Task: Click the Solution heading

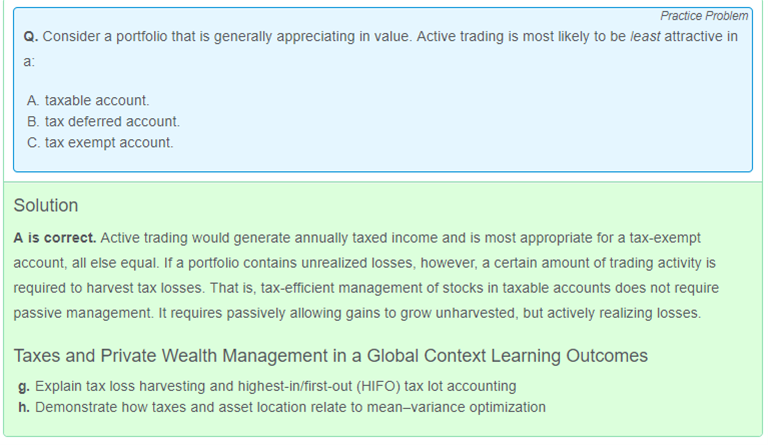Action: (x=46, y=206)
